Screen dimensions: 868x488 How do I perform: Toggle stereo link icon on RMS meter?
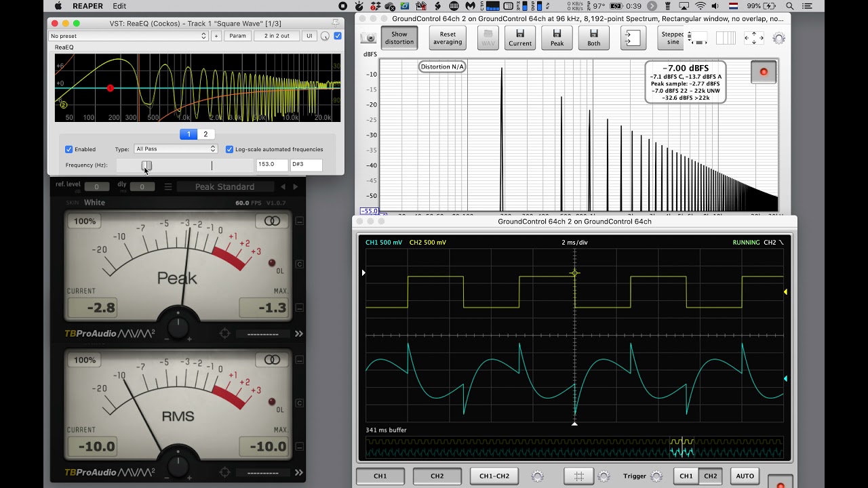point(272,360)
